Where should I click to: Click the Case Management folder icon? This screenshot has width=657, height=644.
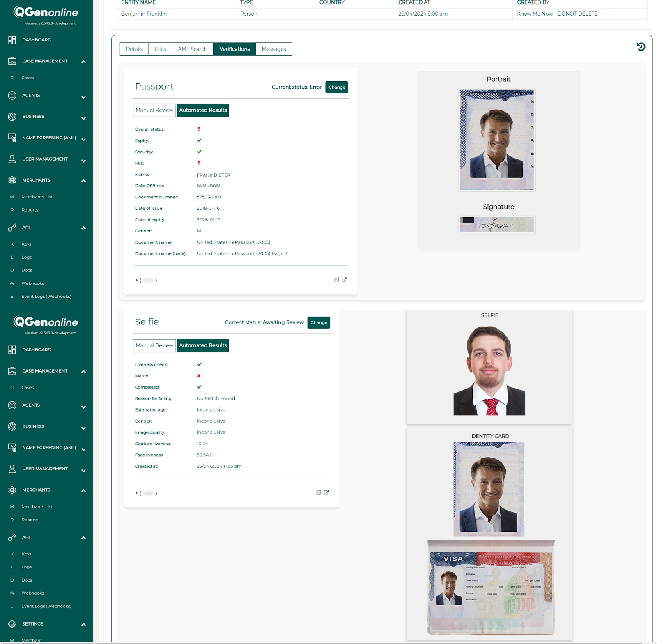tap(11, 61)
